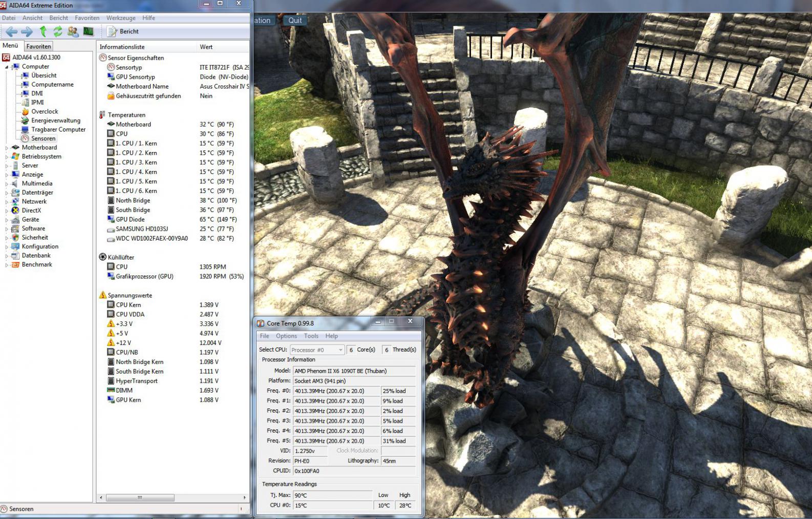
Task: Expand the Anzeige tree node
Action: click(x=7, y=175)
